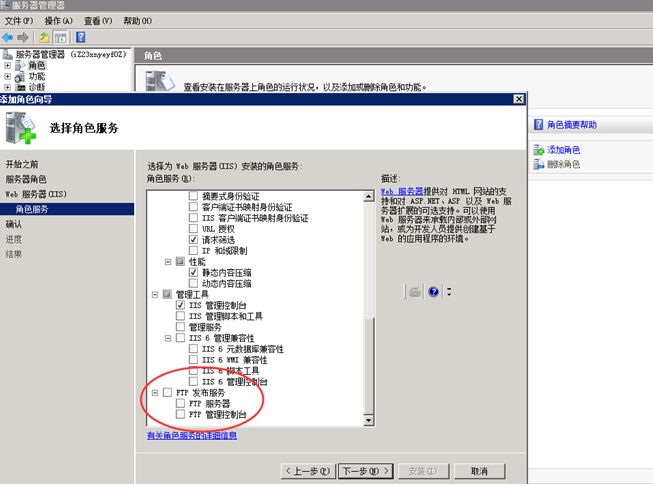Click the 添加角色 (Add Roles) icon

[538, 149]
